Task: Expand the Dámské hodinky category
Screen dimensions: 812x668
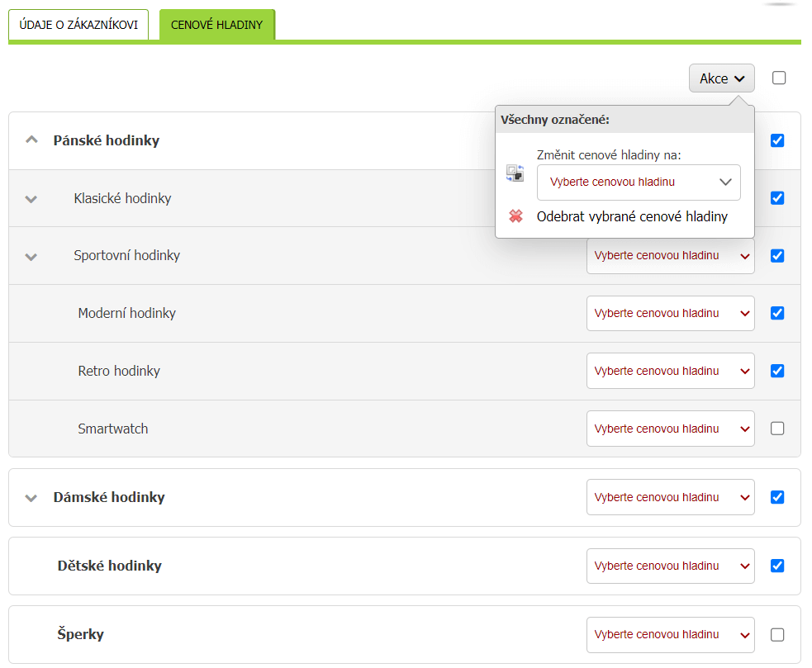Action: (31, 498)
